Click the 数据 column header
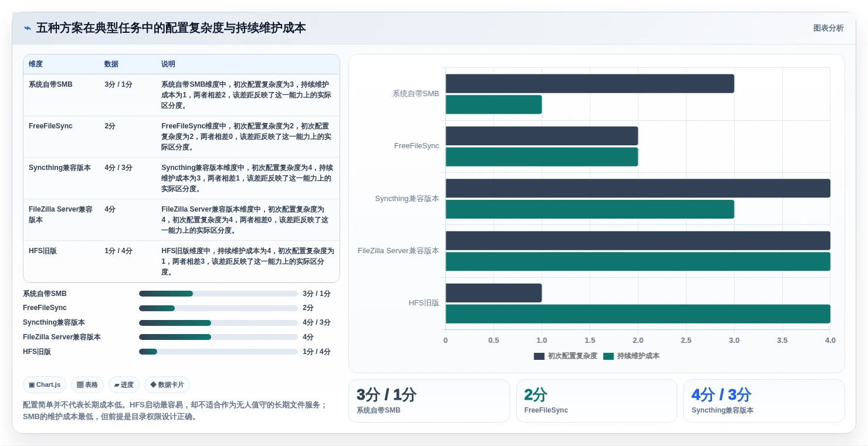 [x=111, y=64]
